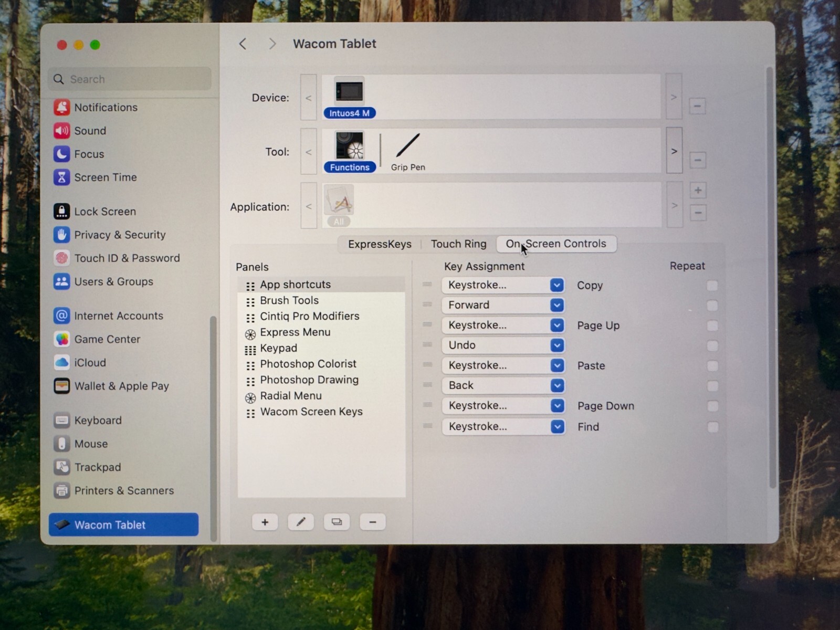The image size is (840, 630).
Task: Open Keystroke dropdown for Copy
Action: click(x=503, y=285)
